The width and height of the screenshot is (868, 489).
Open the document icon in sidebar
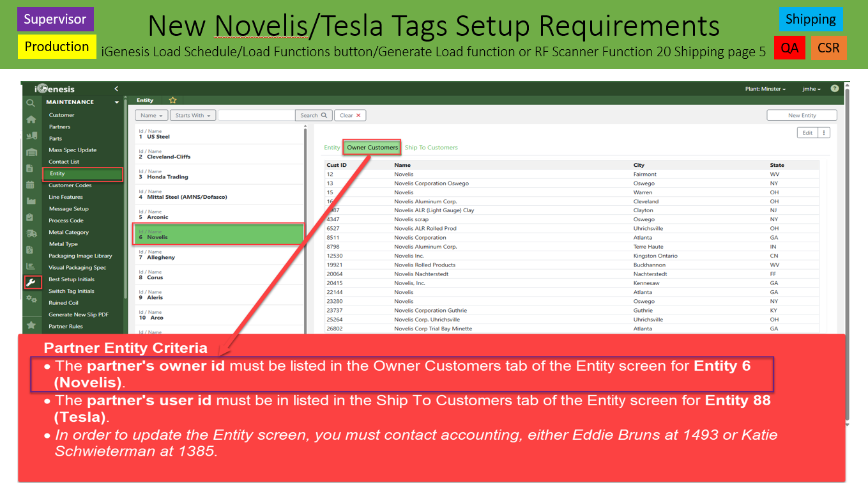coord(30,168)
